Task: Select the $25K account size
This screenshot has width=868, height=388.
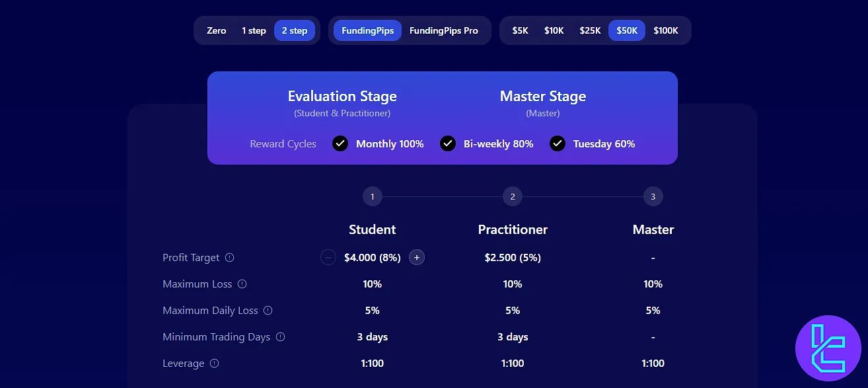Action: 590,30
